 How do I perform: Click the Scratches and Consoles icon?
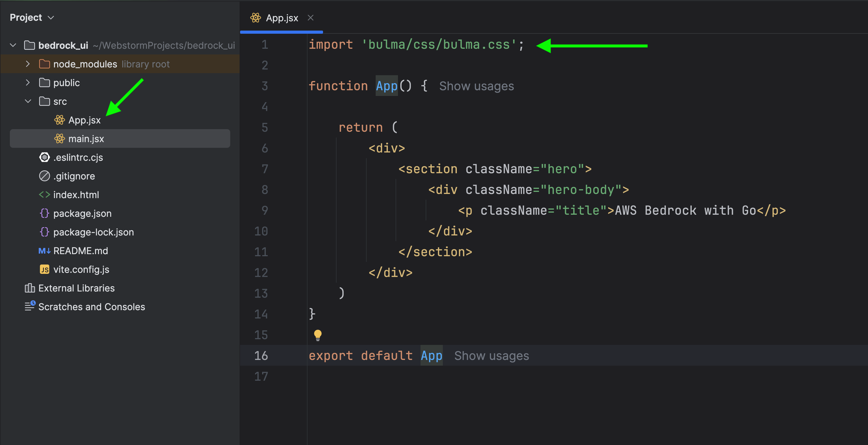(x=30, y=306)
